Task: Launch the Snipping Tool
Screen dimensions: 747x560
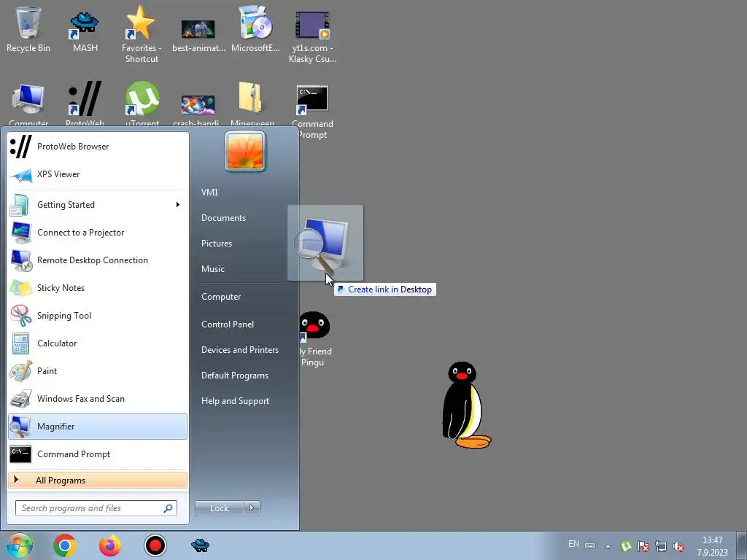Action: coord(98,315)
